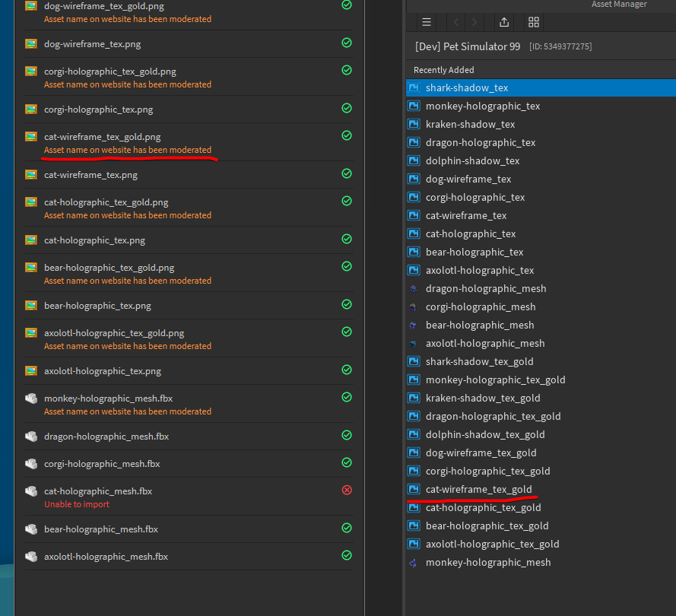Click moderation warning under monkey-holographic_mesh.fbx
The height and width of the screenshot is (616, 676).
coord(128,411)
